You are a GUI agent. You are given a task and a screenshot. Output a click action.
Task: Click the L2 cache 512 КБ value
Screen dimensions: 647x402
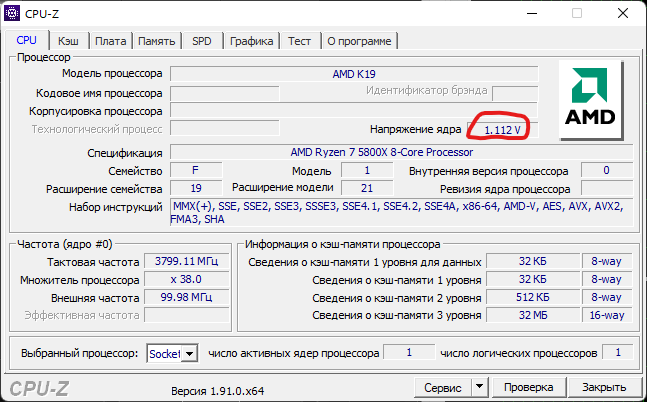[x=533, y=298]
